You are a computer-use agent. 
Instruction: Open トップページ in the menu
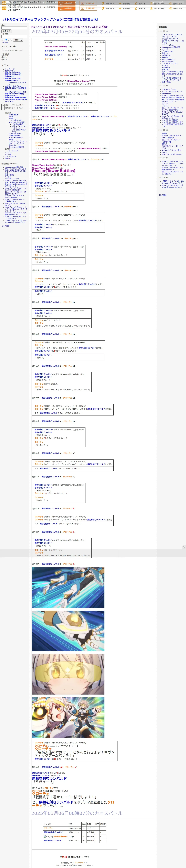pyautogui.click(x=10, y=69)
